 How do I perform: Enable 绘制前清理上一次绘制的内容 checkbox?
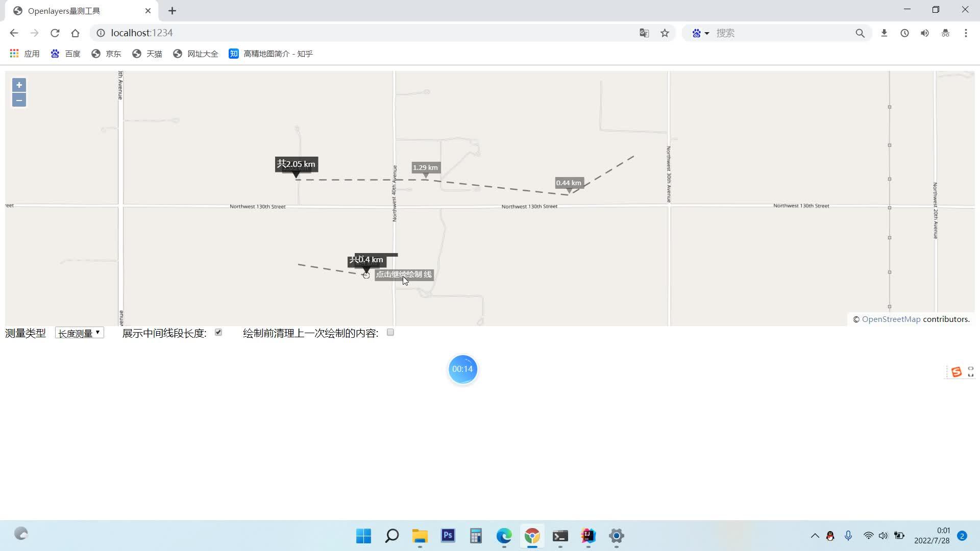click(390, 333)
